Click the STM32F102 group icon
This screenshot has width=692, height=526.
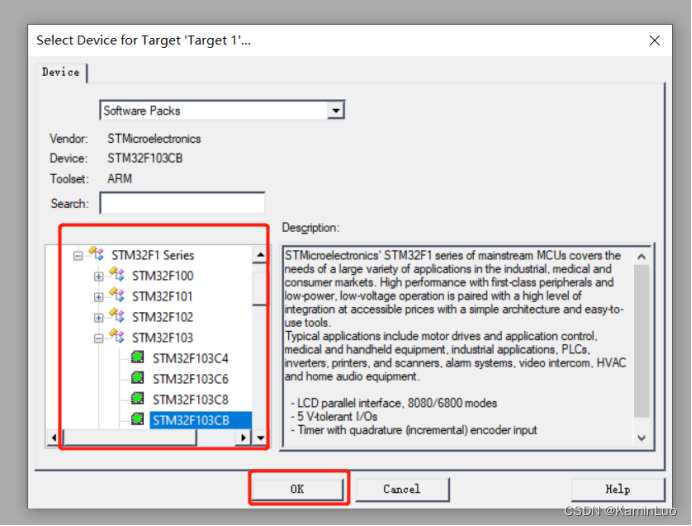coord(117,316)
